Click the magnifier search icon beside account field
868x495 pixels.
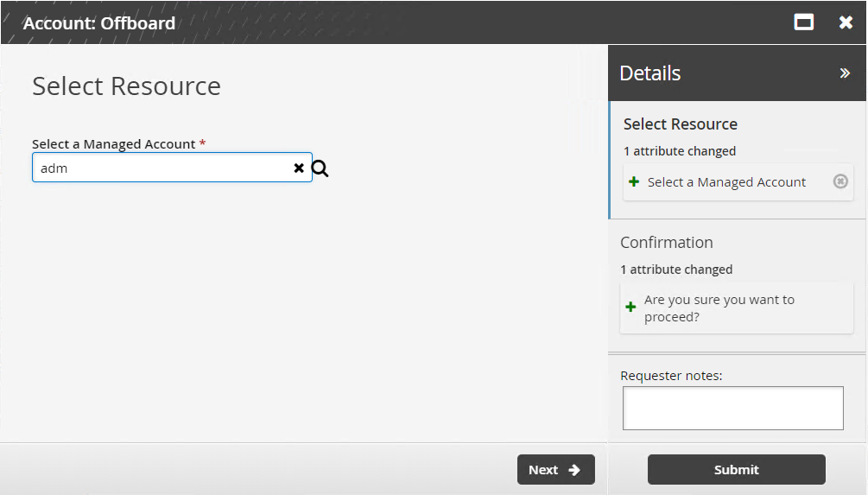(320, 168)
